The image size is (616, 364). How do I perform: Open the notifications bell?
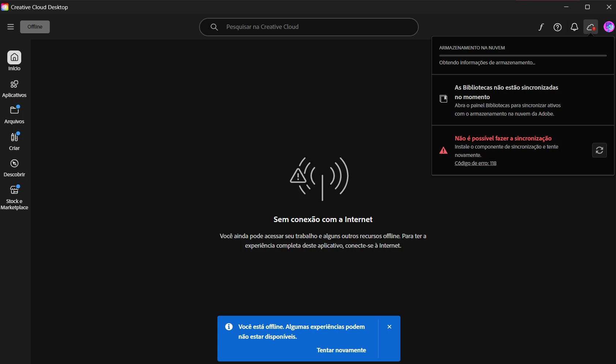coord(574,27)
